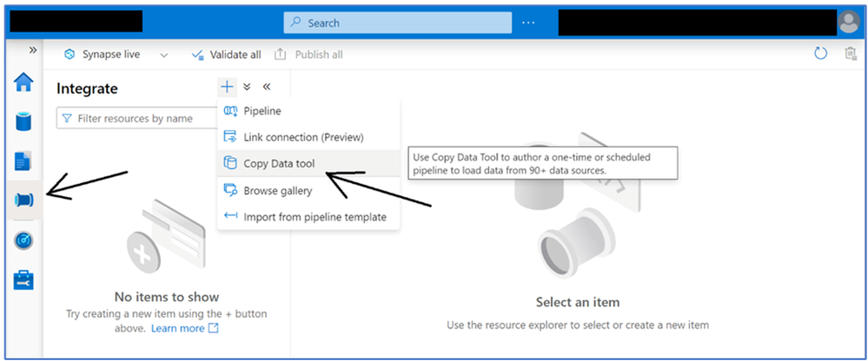
Task: Select Link connection (Preview) menu item
Action: [308, 136]
